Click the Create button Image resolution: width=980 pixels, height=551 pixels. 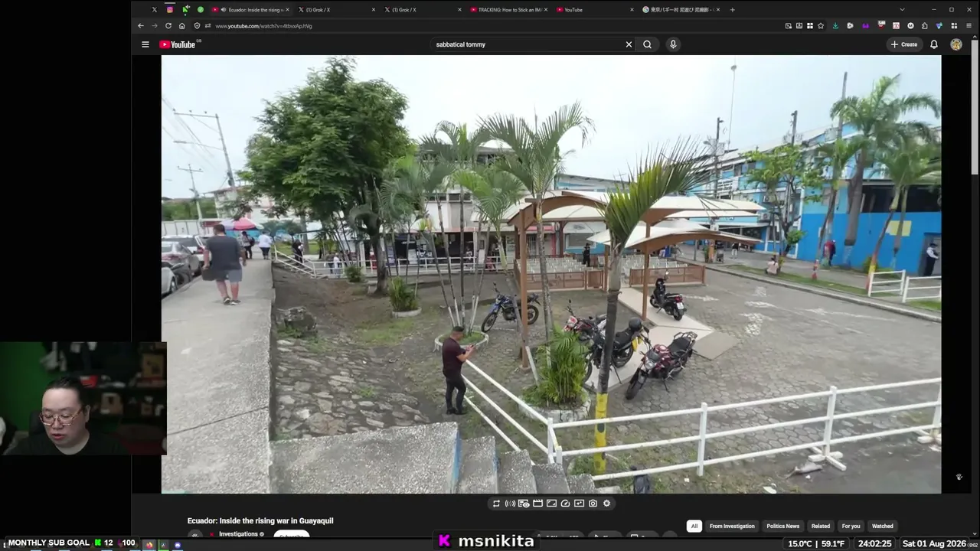(x=903, y=44)
